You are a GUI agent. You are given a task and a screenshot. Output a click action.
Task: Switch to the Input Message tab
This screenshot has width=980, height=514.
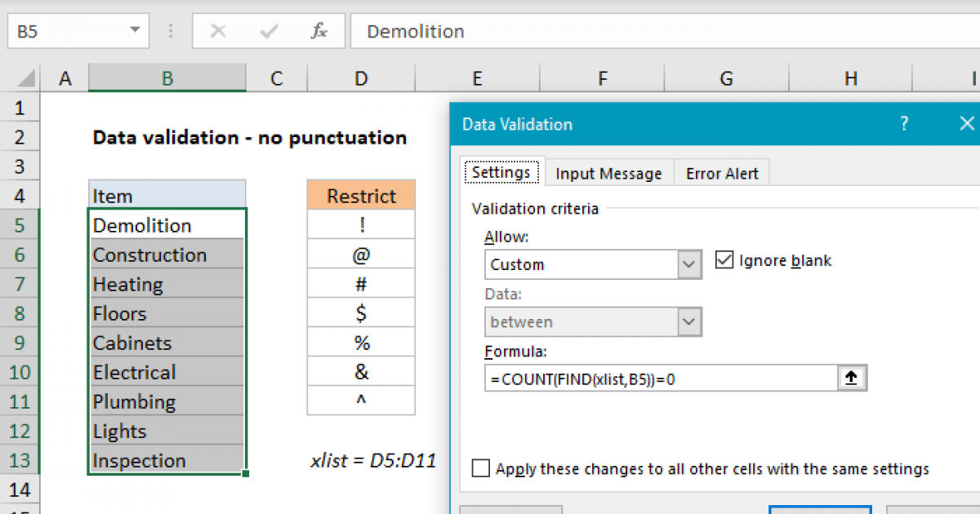point(608,172)
